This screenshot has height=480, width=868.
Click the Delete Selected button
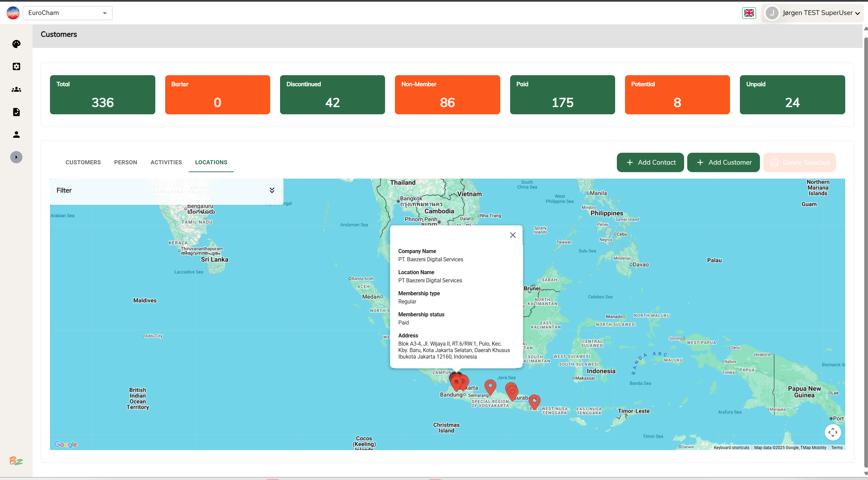800,162
